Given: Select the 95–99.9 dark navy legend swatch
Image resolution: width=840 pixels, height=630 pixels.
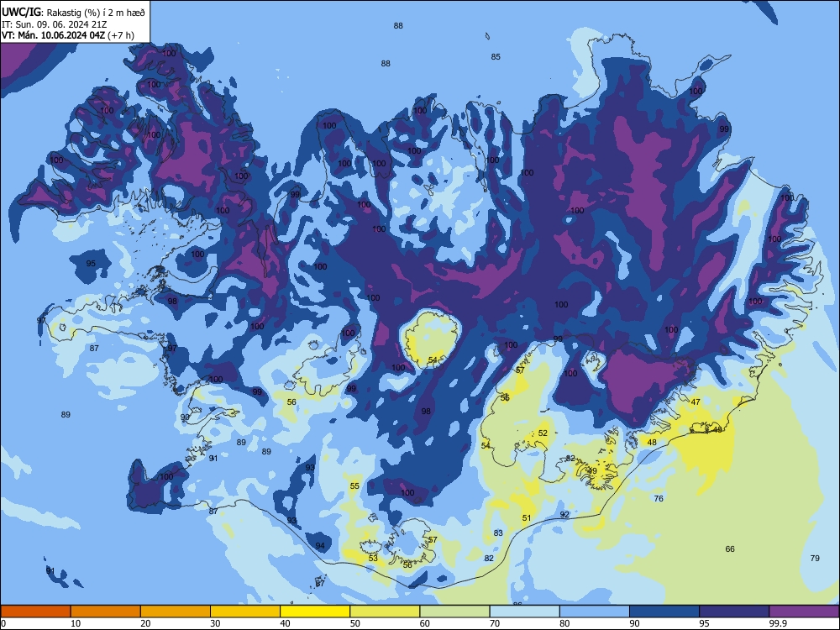Looking at the screenshot, I should point(734,612).
